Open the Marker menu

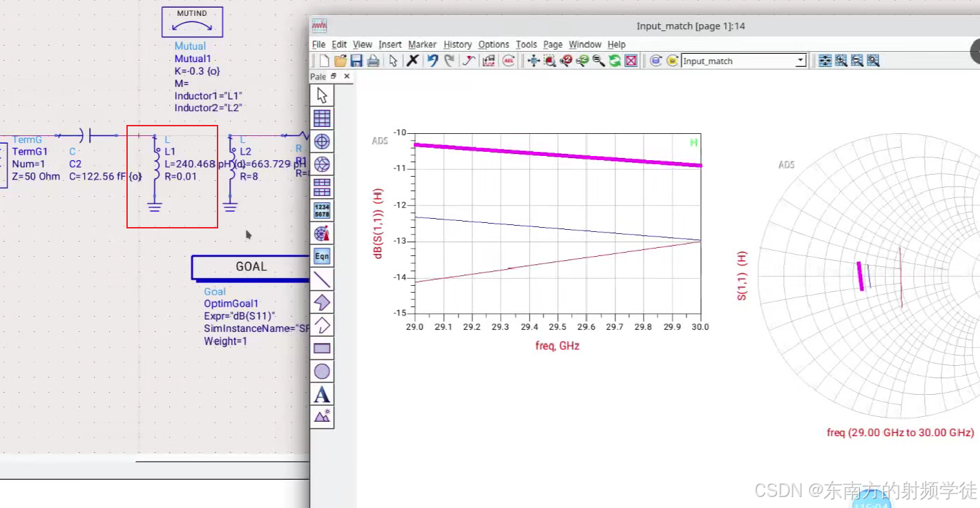(422, 44)
